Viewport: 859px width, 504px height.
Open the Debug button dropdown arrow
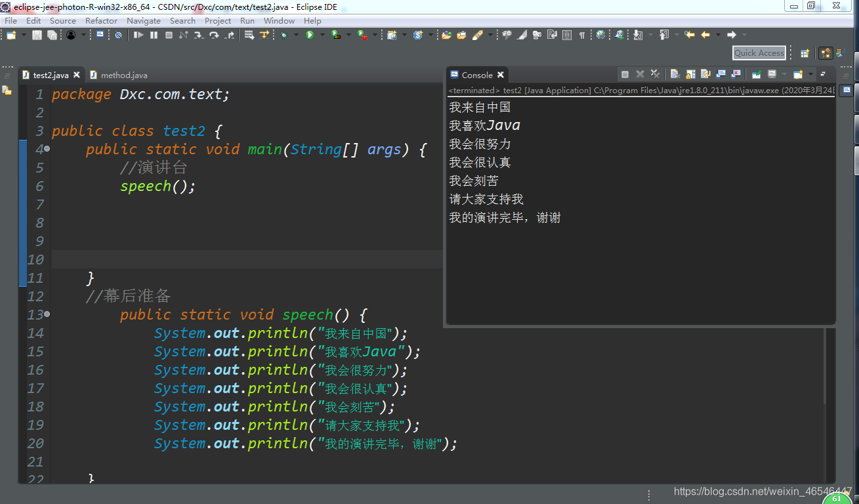(295, 35)
